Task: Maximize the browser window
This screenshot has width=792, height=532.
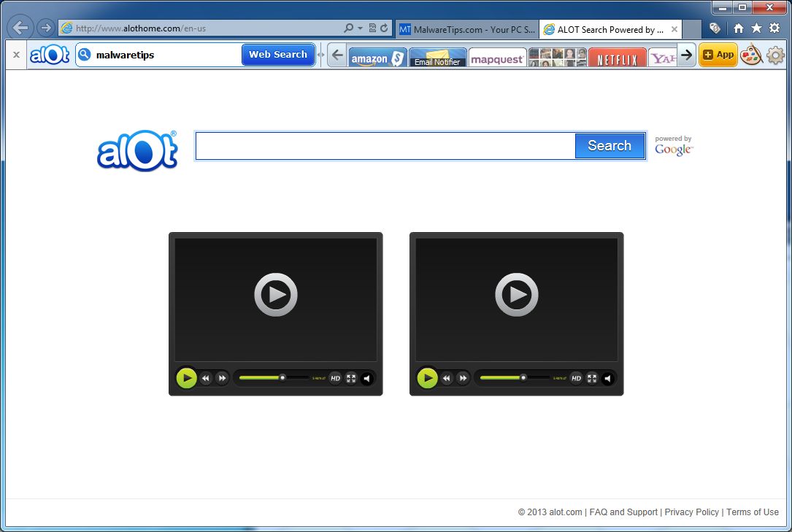Action: (742, 7)
